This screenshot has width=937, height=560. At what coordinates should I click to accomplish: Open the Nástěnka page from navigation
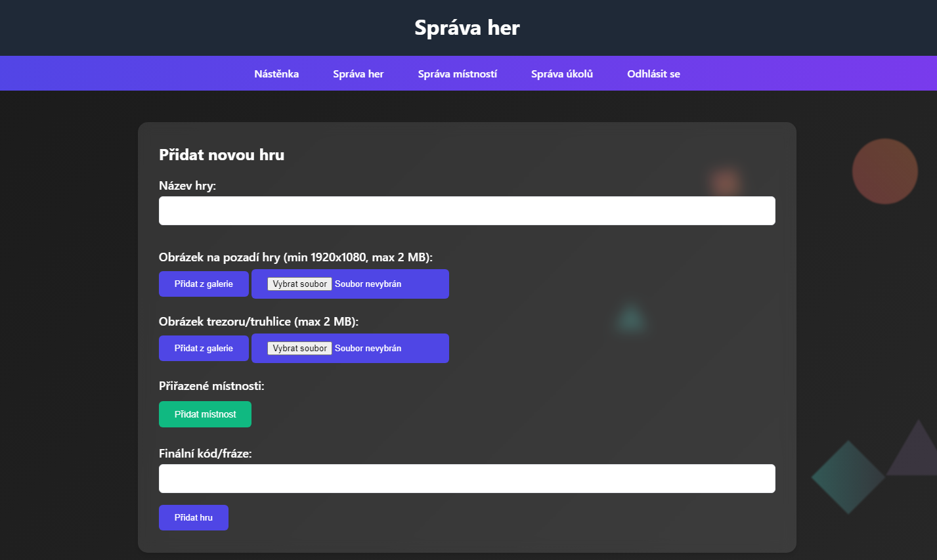(x=276, y=74)
